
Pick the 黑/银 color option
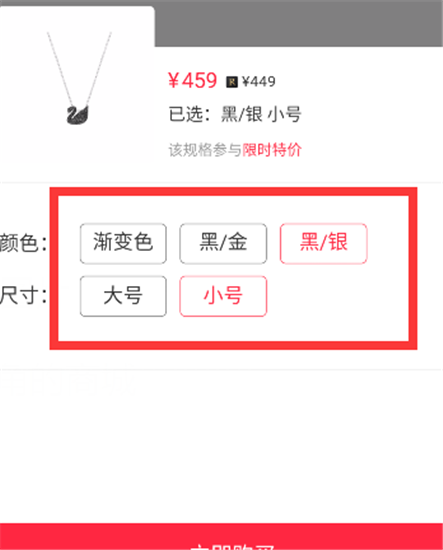[x=323, y=243]
